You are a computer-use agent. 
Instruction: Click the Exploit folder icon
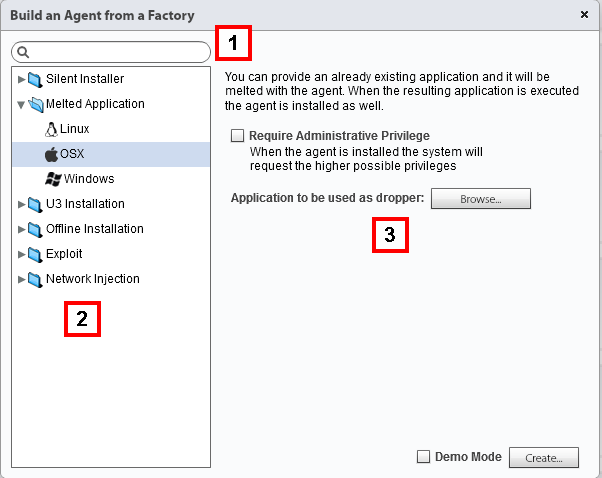point(35,254)
